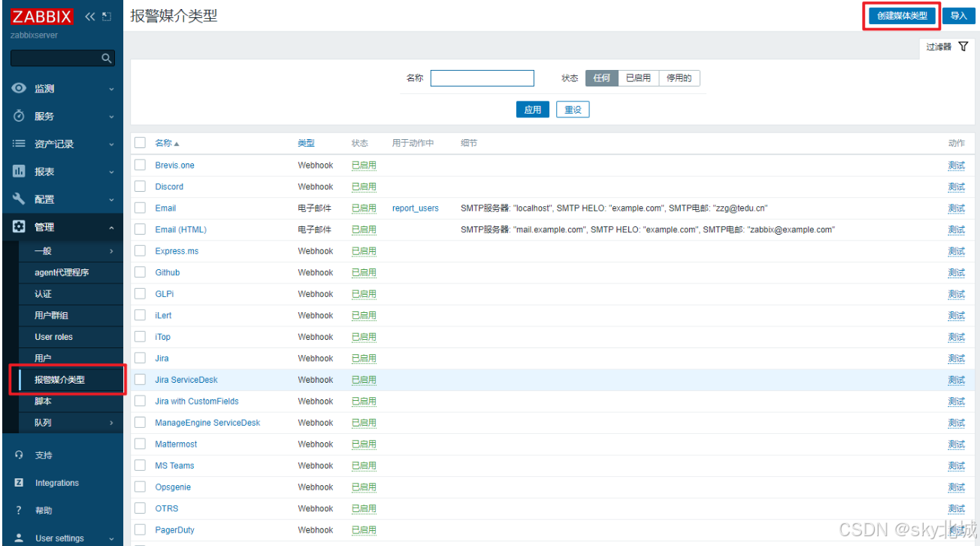Expand the 队列 submenu arrow

tap(111, 423)
